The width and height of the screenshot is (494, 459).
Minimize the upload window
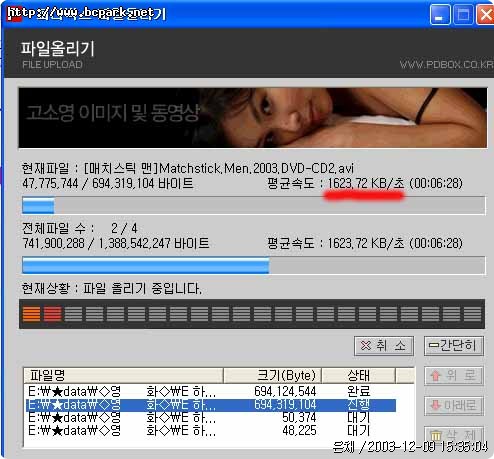[440, 15]
